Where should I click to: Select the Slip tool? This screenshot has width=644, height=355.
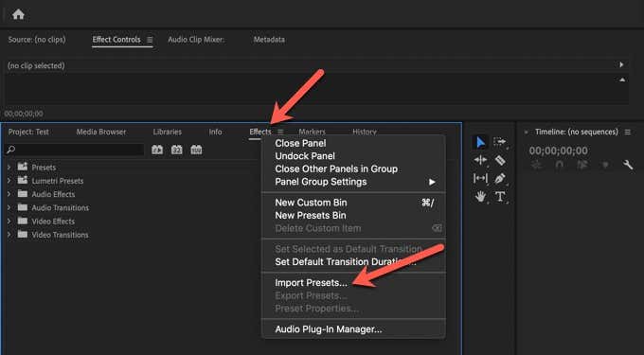coord(480,178)
